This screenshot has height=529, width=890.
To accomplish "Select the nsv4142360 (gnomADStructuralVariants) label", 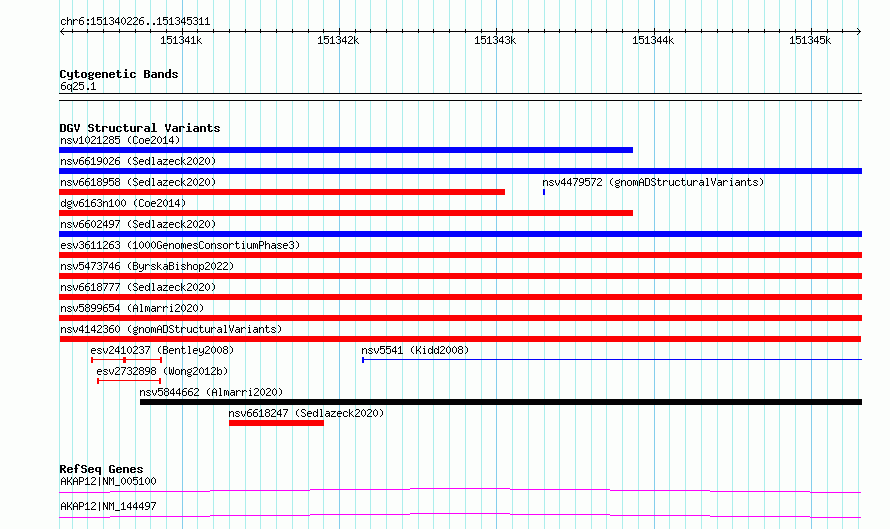I will pos(171,329).
